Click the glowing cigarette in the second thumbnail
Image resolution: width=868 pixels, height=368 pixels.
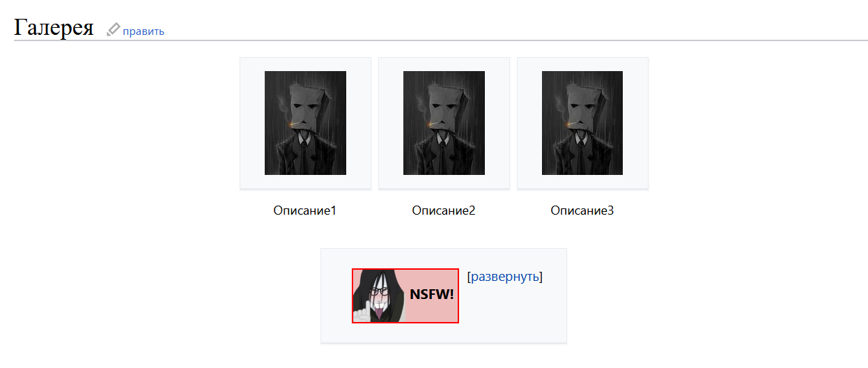click(x=433, y=125)
